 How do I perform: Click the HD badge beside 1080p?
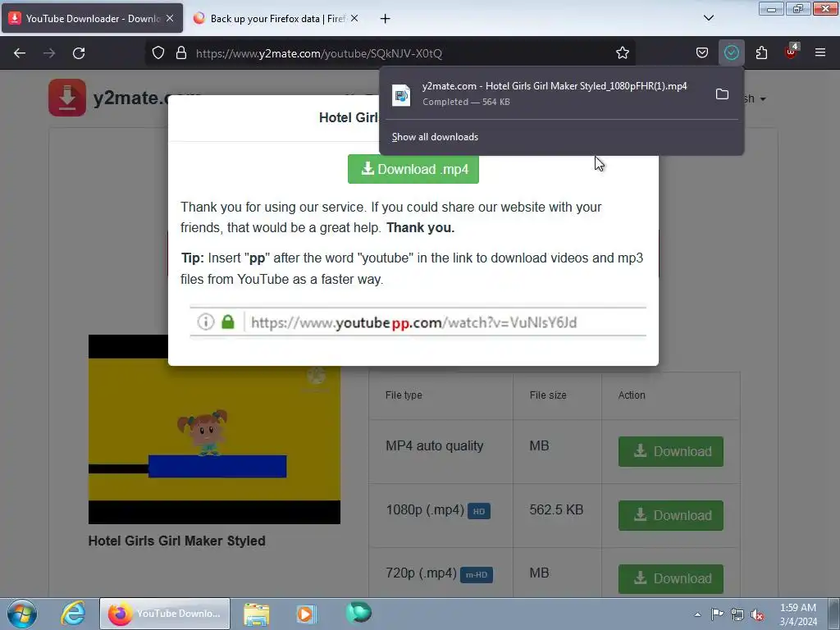(479, 511)
